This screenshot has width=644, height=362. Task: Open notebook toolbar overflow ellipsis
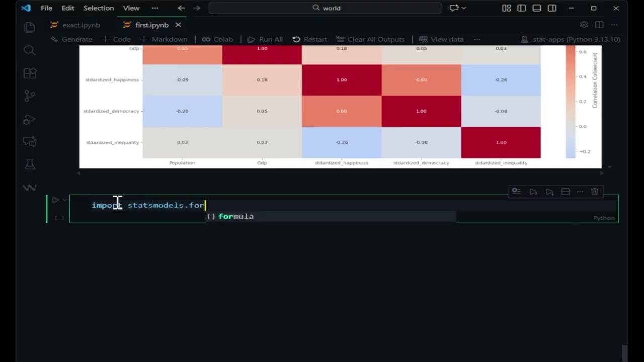[477, 39]
